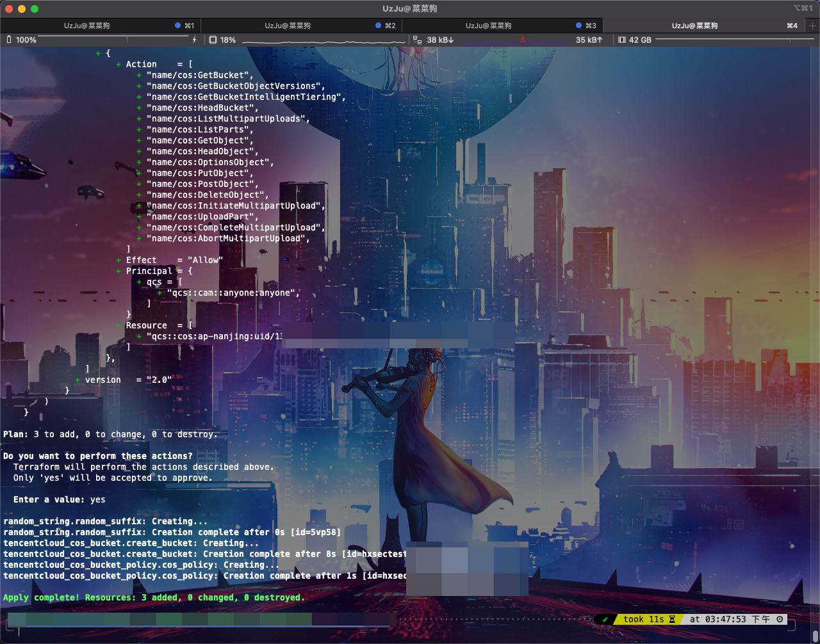Click the Effect = "Allow" line
This screenshot has height=644, width=820.
pos(170,260)
